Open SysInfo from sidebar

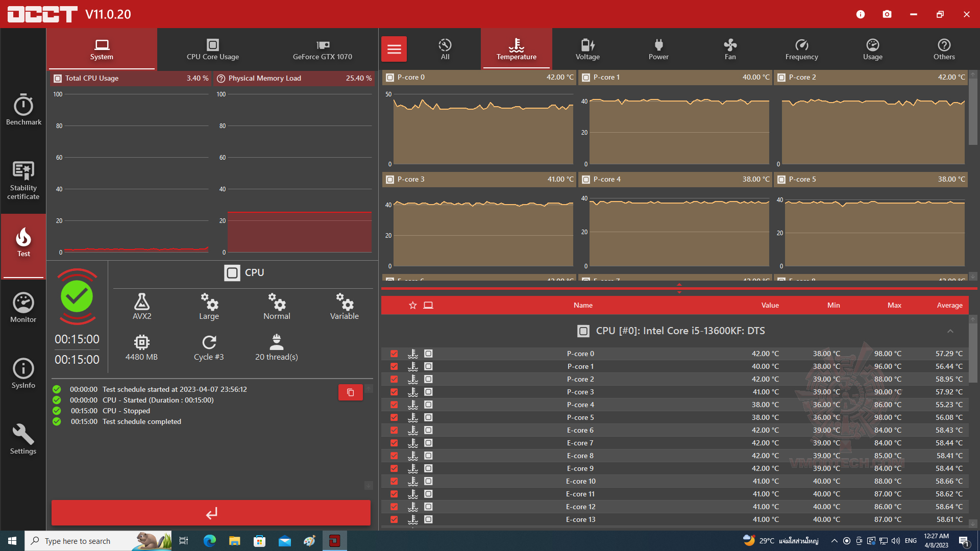click(23, 373)
